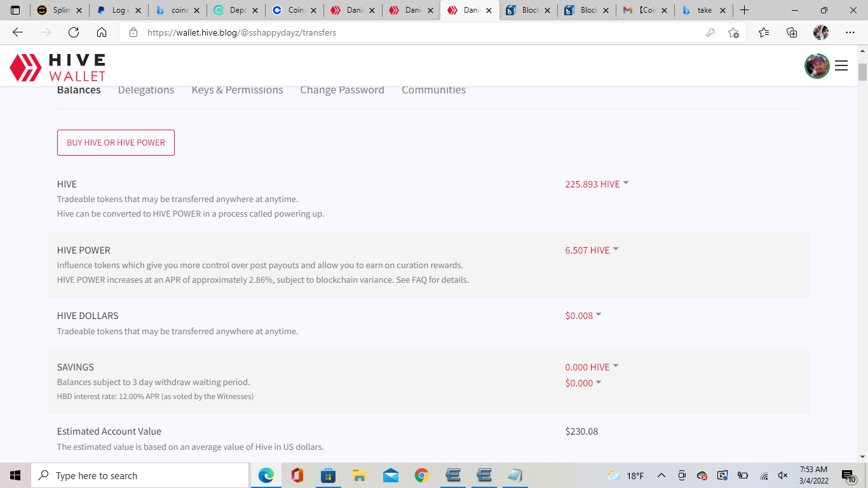This screenshot has width=868, height=488.
Task: Switch to the Delegations tab
Action: coord(146,90)
